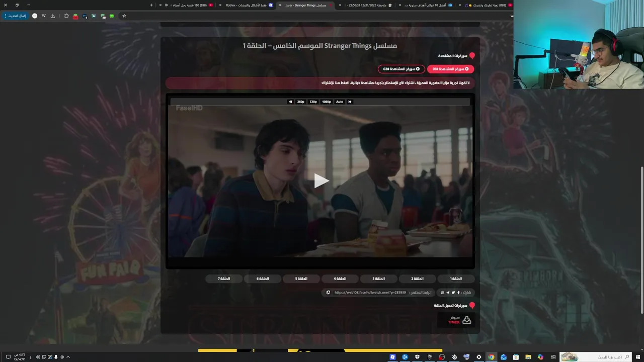Open the Settings gear in taskbar
644x362 pixels.
tap(479, 357)
